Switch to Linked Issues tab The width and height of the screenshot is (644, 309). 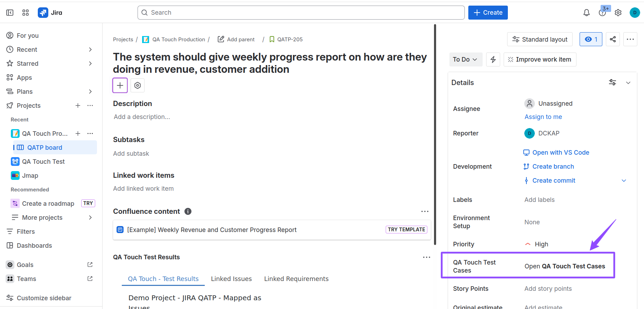pyautogui.click(x=231, y=279)
